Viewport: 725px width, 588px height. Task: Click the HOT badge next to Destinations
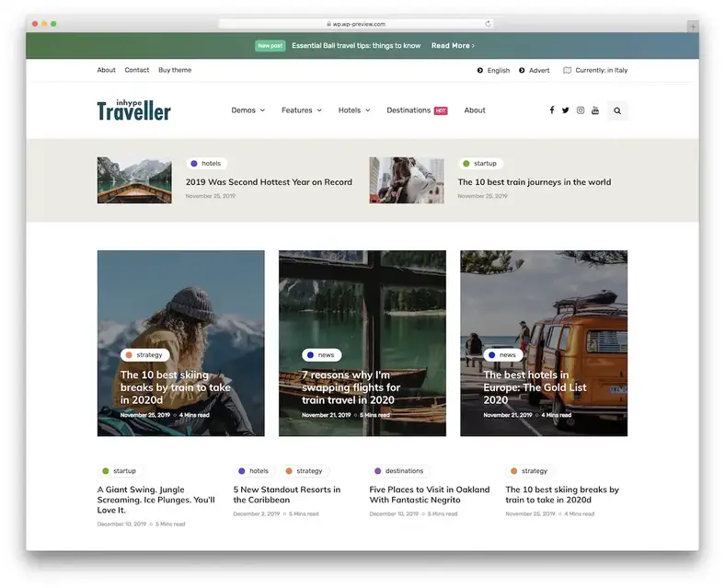coord(441,110)
